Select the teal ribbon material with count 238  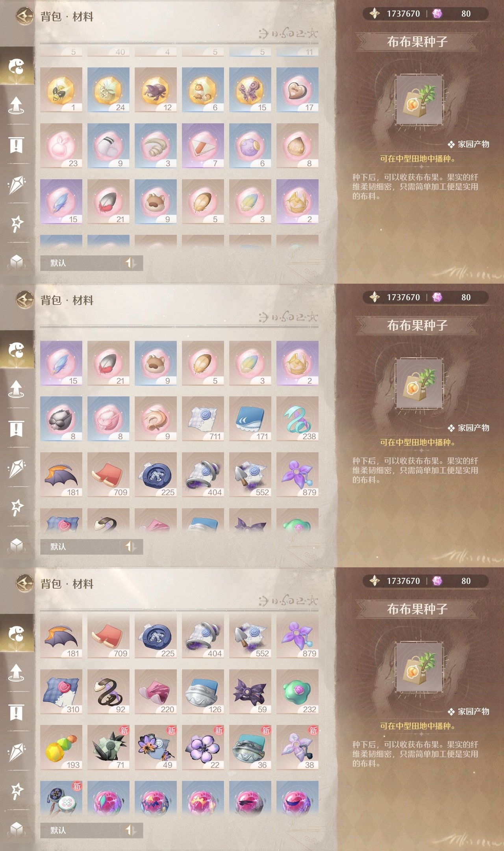point(297,419)
